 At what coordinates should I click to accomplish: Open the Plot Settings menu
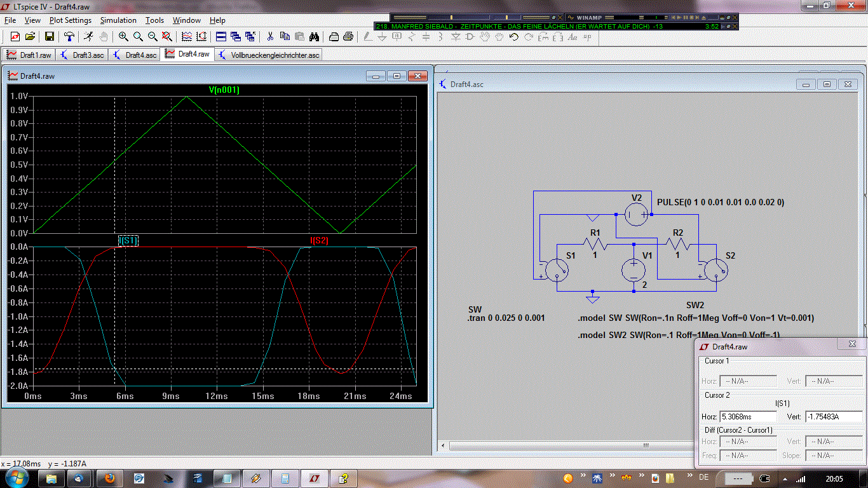(x=70, y=20)
